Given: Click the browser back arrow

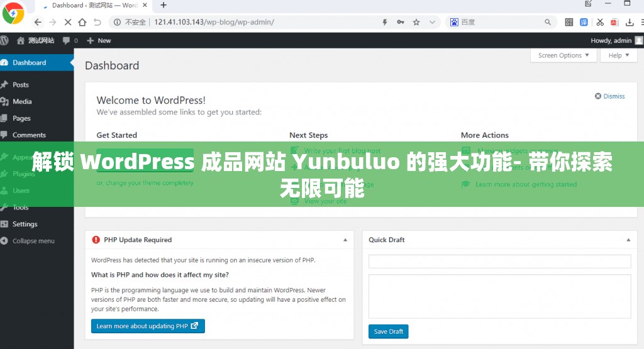Looking at the screenshot, I should point(38,22).
